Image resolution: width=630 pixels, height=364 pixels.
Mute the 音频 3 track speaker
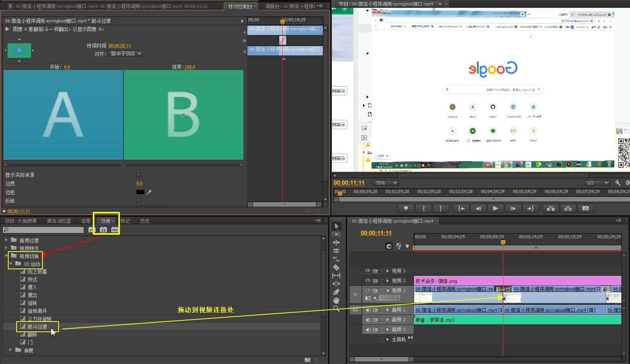368,329
